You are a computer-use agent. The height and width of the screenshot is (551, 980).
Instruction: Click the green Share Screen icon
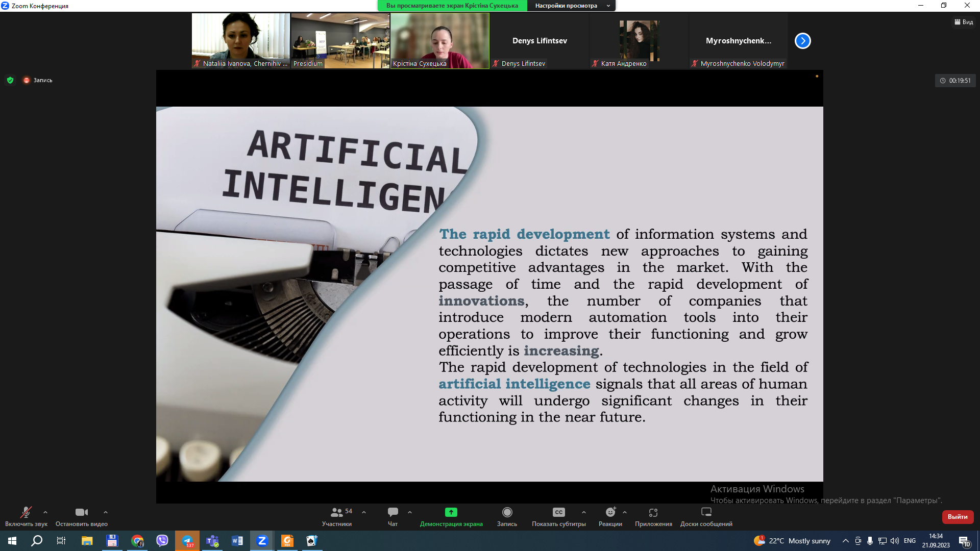click(451, 512)
